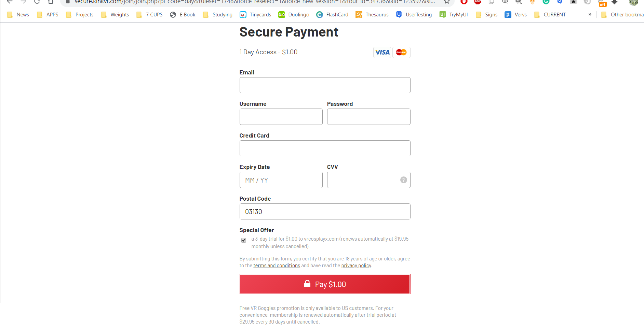
Task: Open the privacy policy link
Action: tap(356, 266)
